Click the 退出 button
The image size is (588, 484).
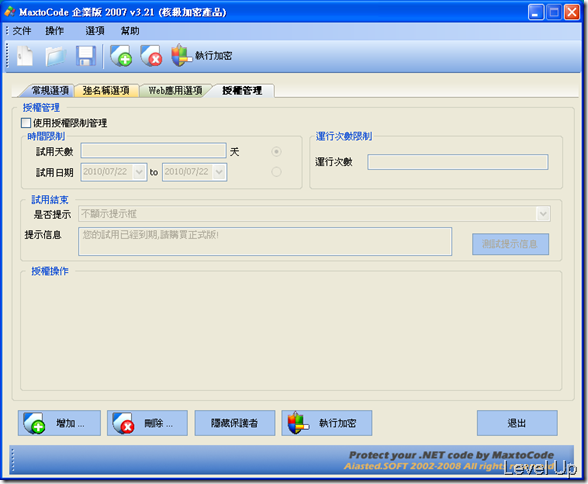(x=517, y=423)
